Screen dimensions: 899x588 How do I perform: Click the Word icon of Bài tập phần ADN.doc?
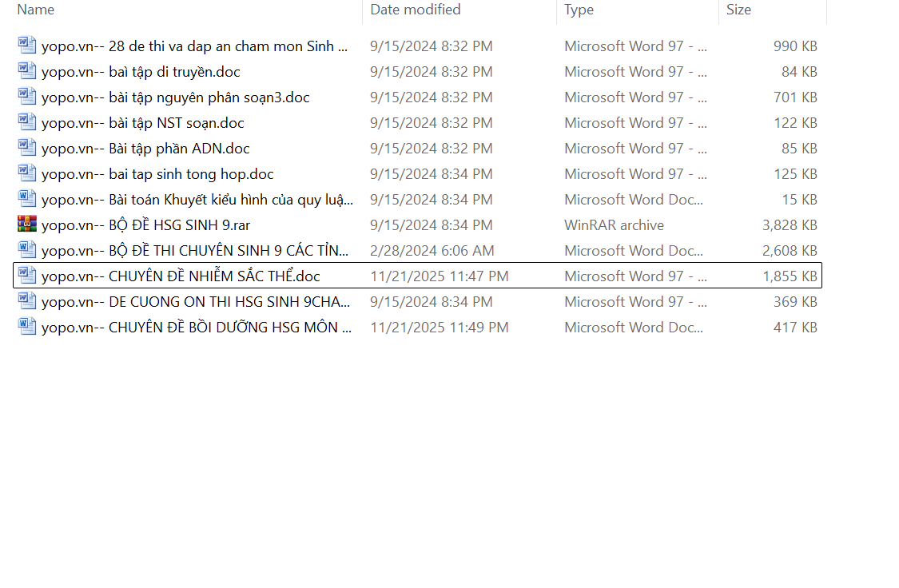(x=27, y=148)
